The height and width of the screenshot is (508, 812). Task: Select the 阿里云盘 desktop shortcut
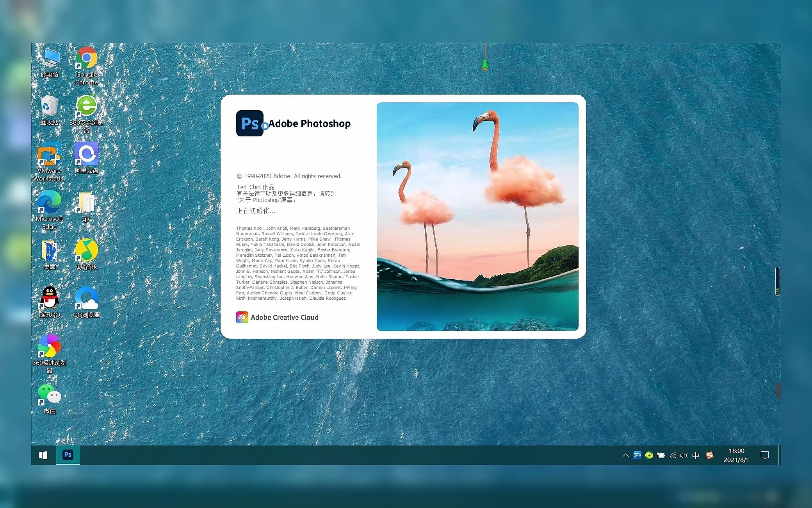point(87,158)
